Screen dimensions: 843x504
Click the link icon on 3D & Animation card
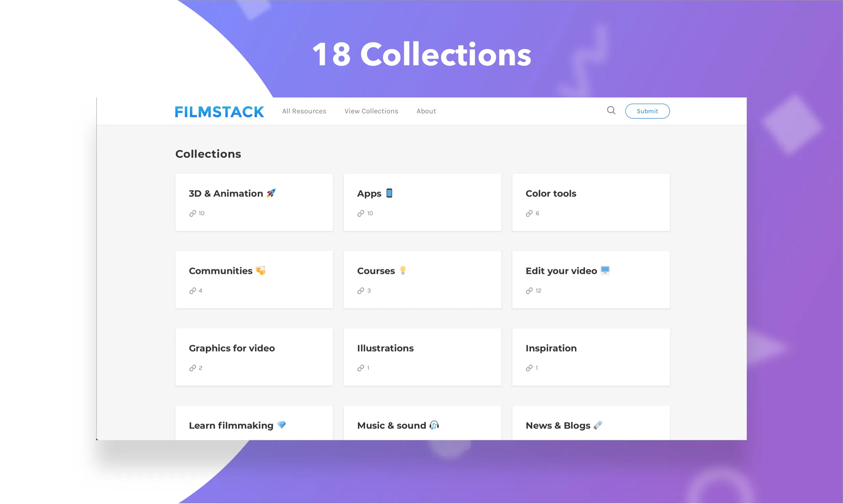(193, 213)
